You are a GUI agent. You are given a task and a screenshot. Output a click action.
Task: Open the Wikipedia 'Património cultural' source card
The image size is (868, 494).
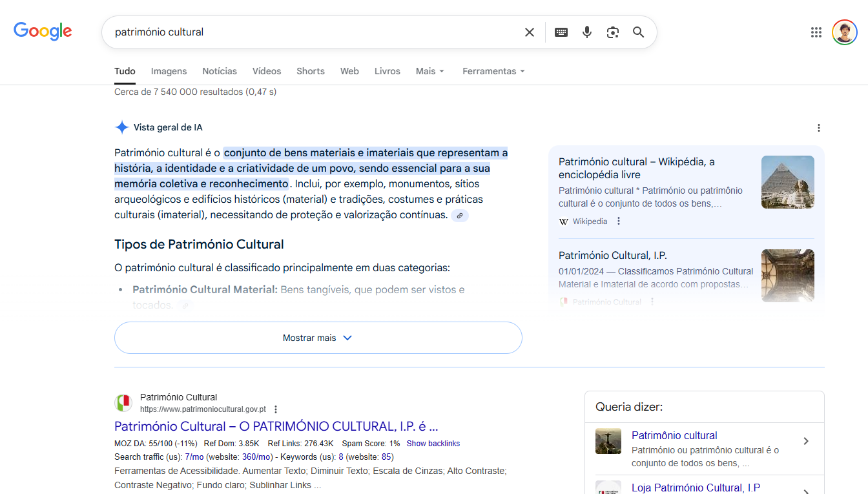click(x=686, y=192)
